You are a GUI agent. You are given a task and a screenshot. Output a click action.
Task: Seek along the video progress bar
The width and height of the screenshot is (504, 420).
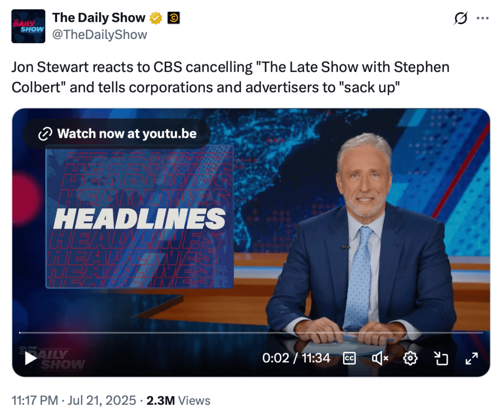coord(251,332)
